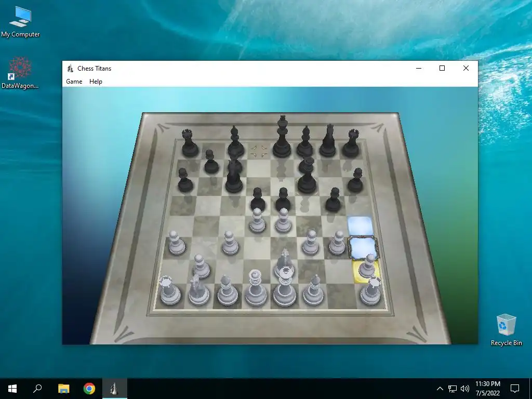Open network status tray icon

click(453, 389)
